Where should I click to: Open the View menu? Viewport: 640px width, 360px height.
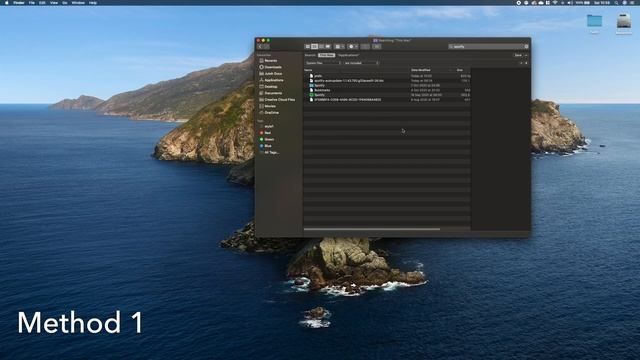pyautogui.click(x=54, y=3)
